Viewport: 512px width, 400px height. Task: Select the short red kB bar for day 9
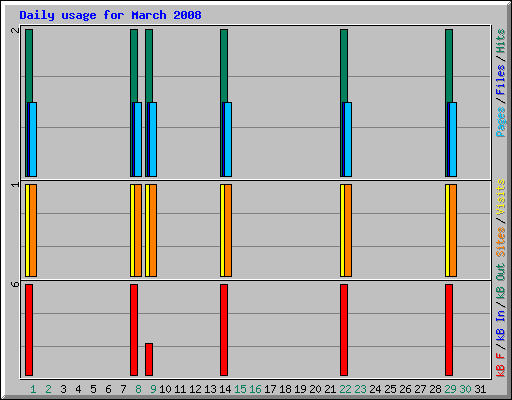pos(149,359)
